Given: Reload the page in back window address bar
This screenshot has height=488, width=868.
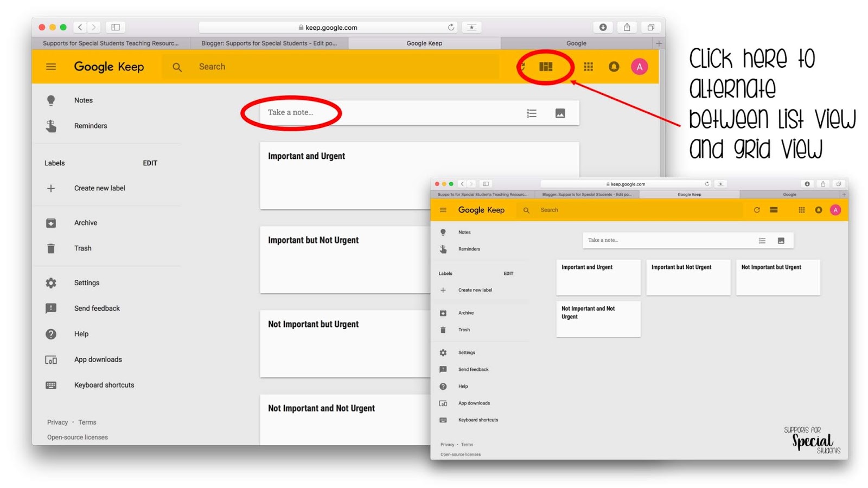Looking at the screenshot, I should 451,27.
